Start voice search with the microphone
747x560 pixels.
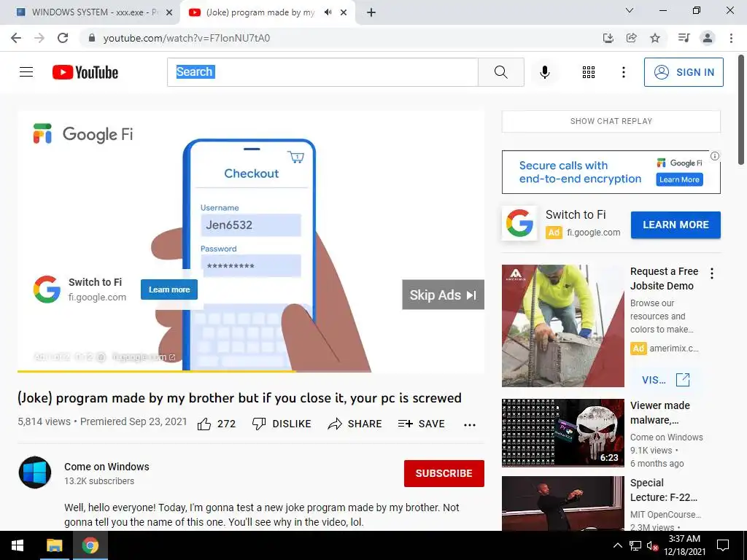pos(545,72)
